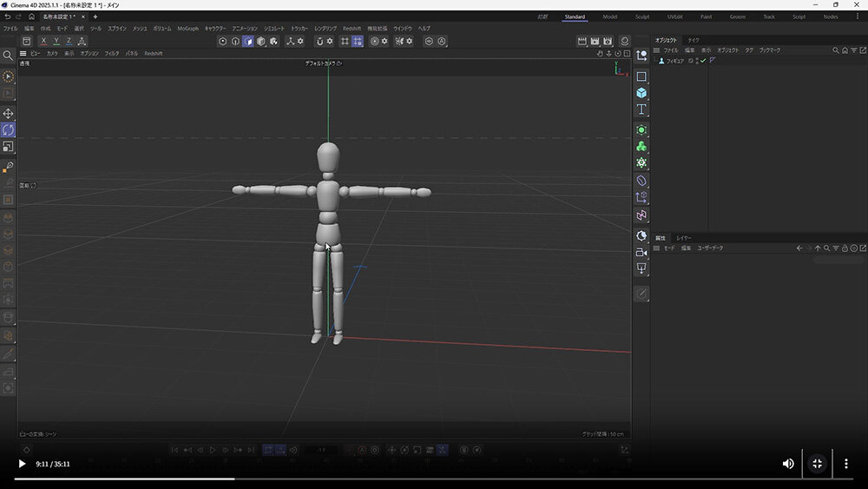The image size is (868, 489).
Task: Select the Scale tool
Action: pyautogui.click(x=9, y=146)
